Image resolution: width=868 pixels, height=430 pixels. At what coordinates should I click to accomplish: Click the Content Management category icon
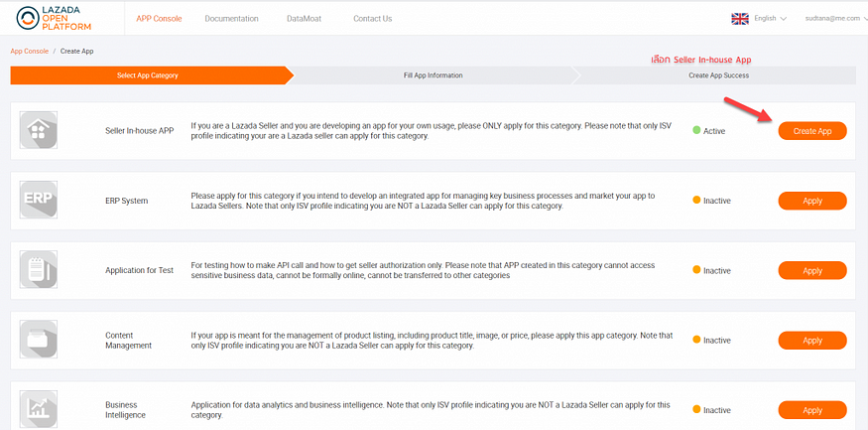(39, 341)
